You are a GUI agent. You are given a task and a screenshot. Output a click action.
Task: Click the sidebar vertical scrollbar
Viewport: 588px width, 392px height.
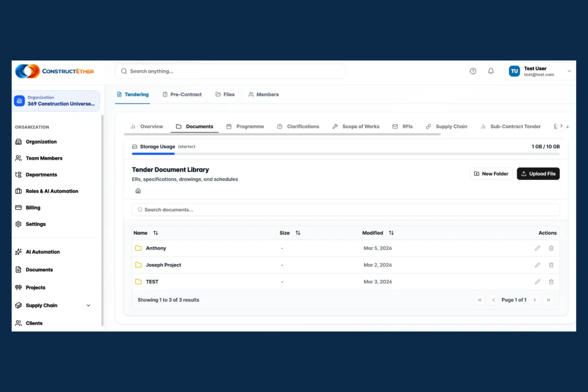[x=102, y=220]
